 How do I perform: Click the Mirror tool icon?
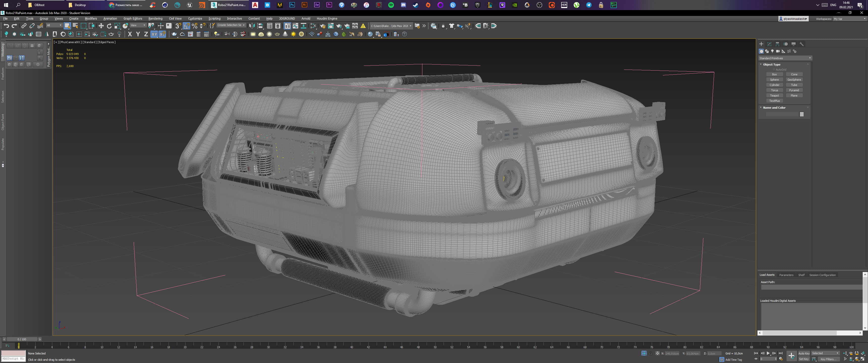252,26
